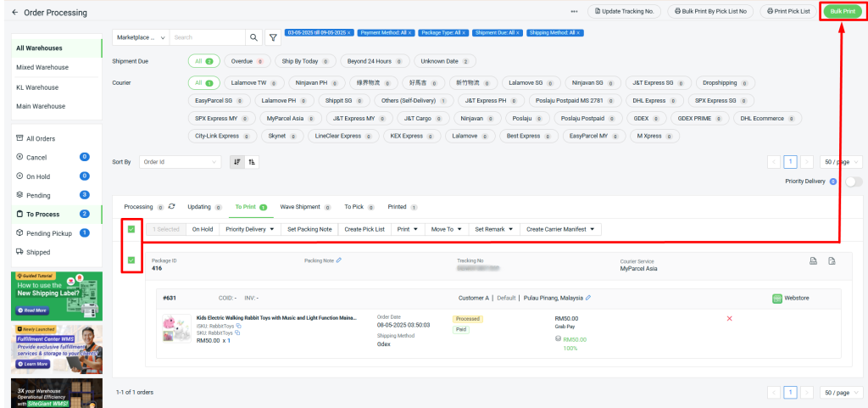Click the search magnifier icon
Image resolution: width=868 pixels, height=408 pixels.
(253, 37)
